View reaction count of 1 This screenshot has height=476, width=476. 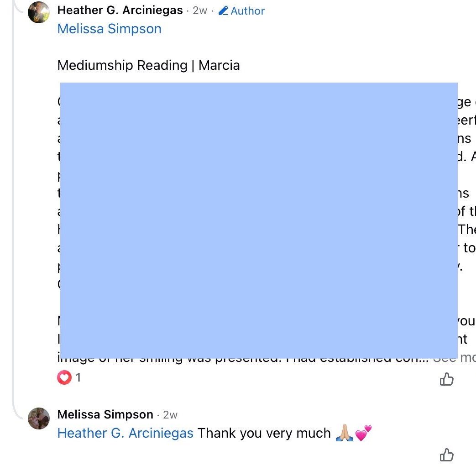click(x=78, y=377)
